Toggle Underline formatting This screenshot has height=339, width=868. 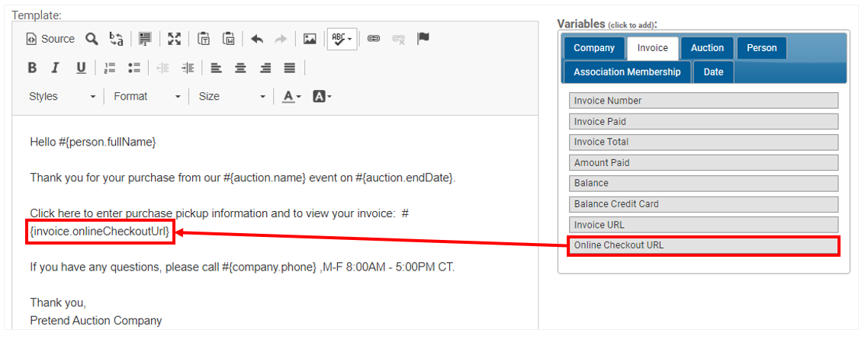tap(81, 68)
